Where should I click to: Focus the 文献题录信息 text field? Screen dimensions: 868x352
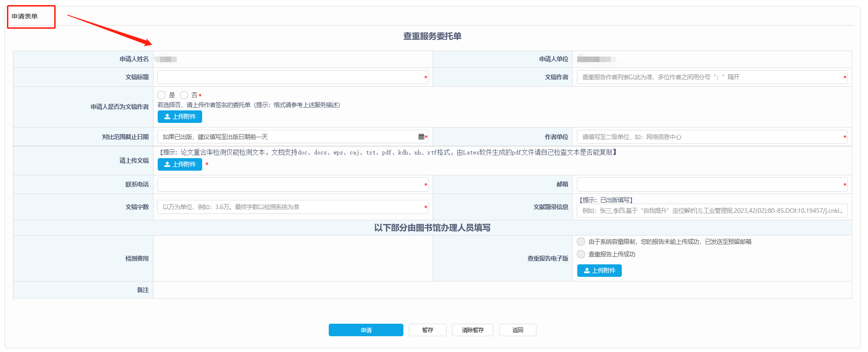(712, 211)
